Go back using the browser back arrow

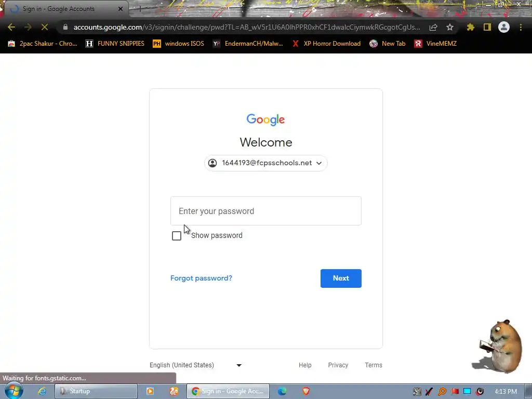11,27
